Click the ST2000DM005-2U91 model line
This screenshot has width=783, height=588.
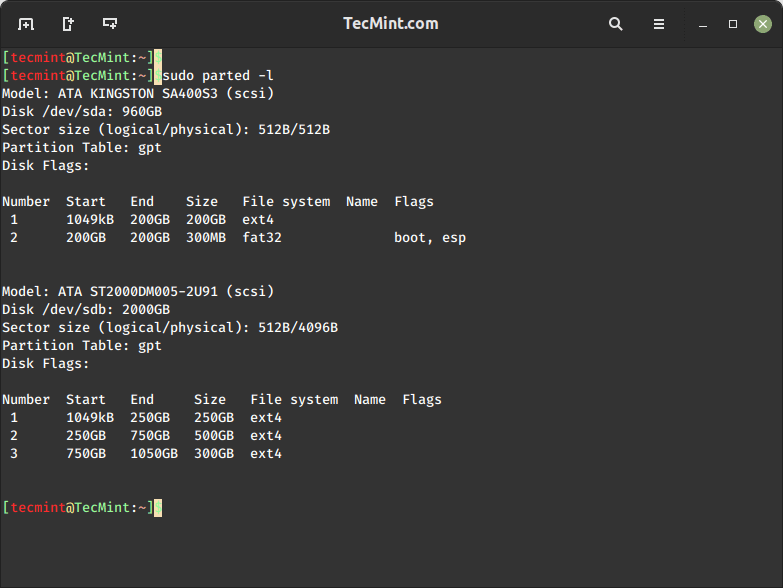point(138,292)
